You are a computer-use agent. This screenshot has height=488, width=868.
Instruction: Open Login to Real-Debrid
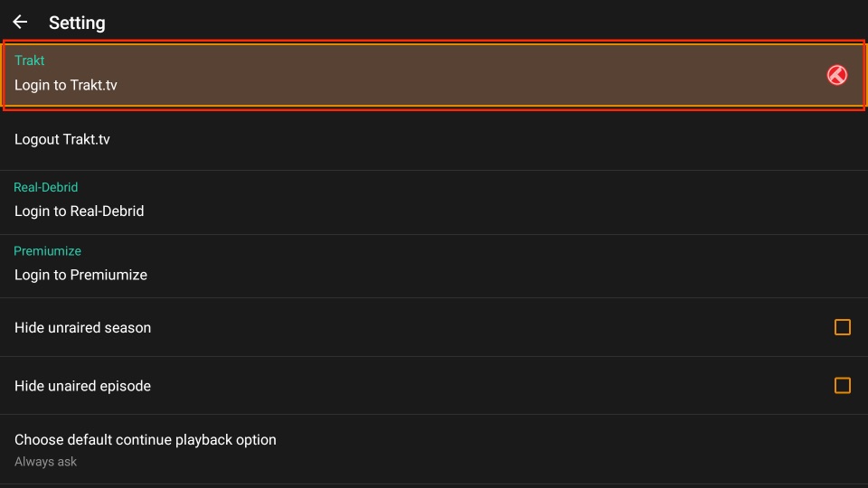[x=80, y=211]
